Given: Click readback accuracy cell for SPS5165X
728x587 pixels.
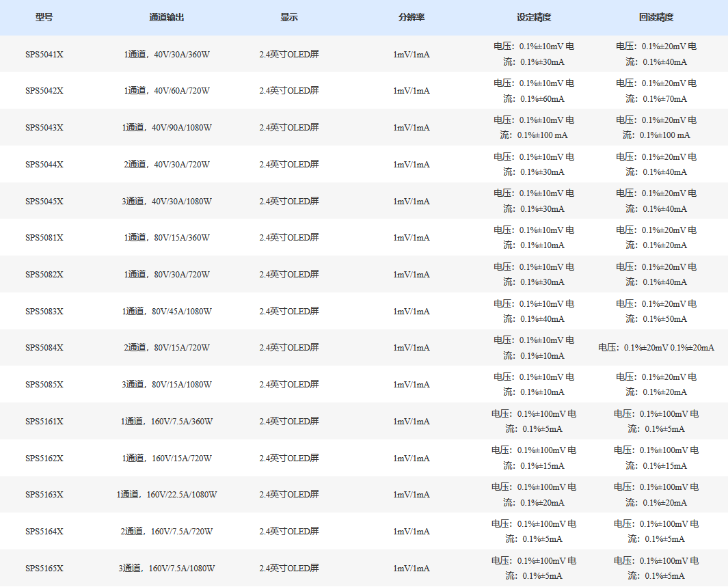Looking at the screenshot, I should point(656,569).
